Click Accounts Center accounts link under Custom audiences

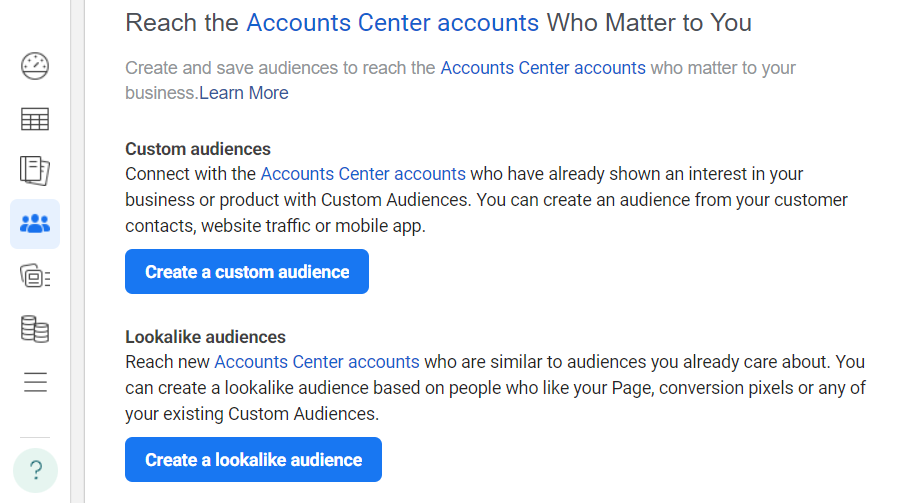[363, 174]
